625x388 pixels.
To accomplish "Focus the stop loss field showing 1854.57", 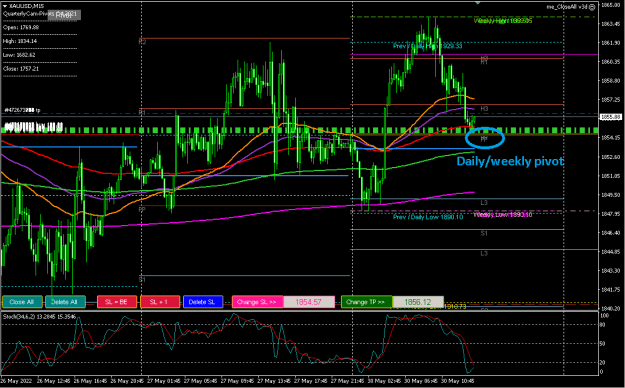I will (x=309, y=302).
